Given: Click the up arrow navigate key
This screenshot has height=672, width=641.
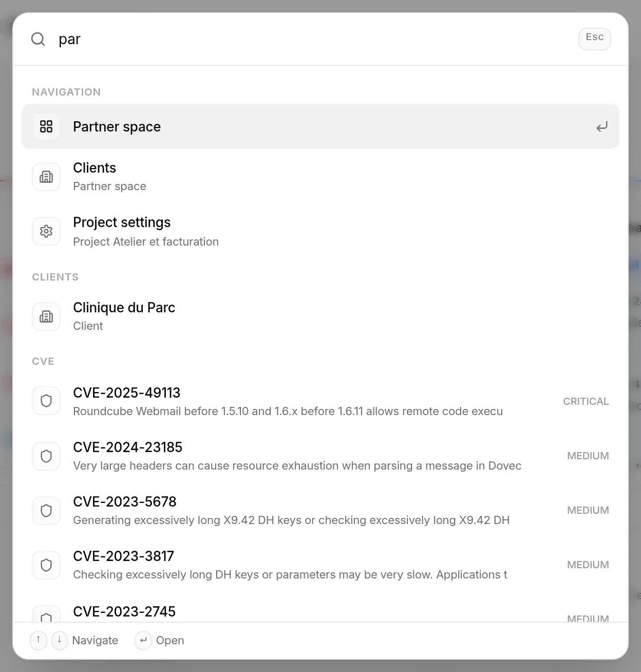Looking at the screenshot, I should [39, 640].
